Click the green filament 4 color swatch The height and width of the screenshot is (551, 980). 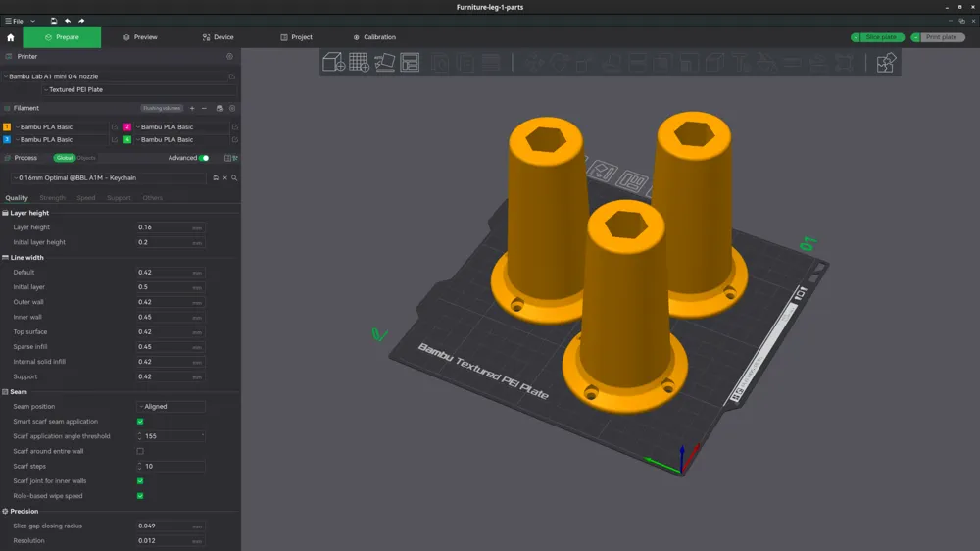(x=127, y=140)
